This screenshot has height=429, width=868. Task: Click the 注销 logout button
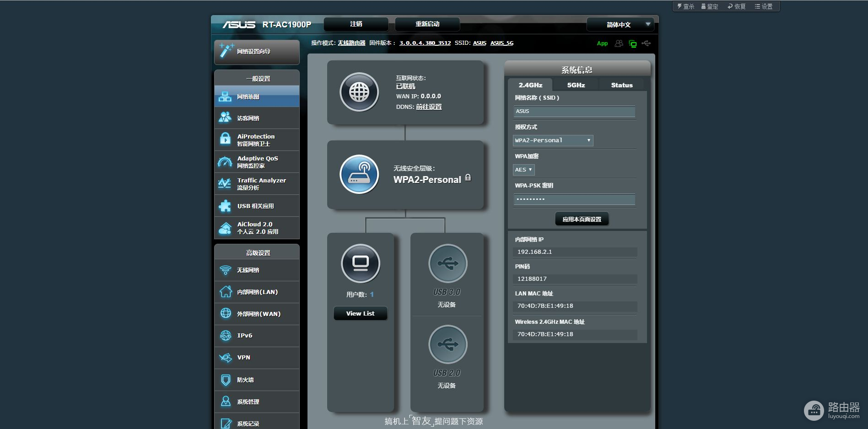pos(356,24)
